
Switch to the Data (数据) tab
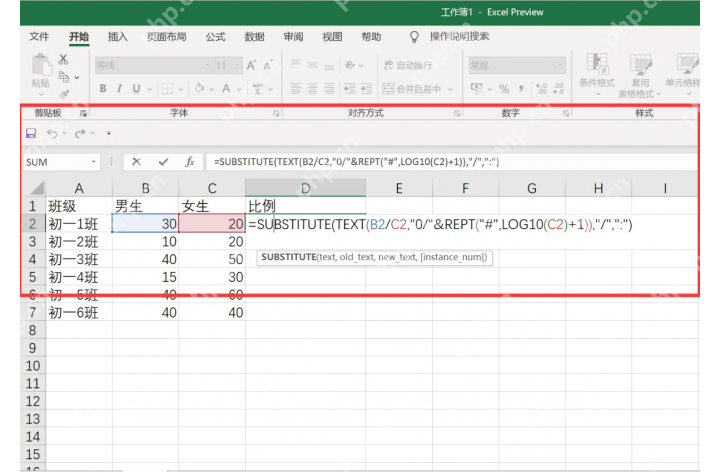click(x=254, y=37)
